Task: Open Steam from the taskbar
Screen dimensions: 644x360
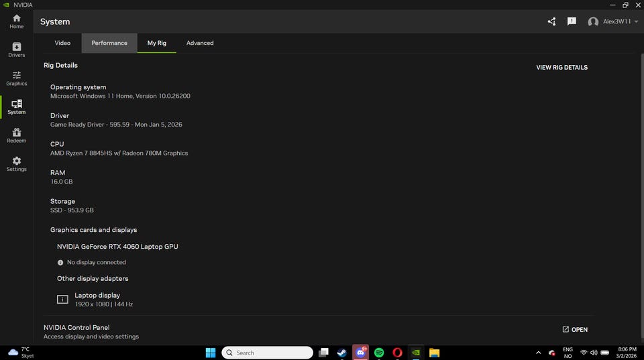Action: 341,353
